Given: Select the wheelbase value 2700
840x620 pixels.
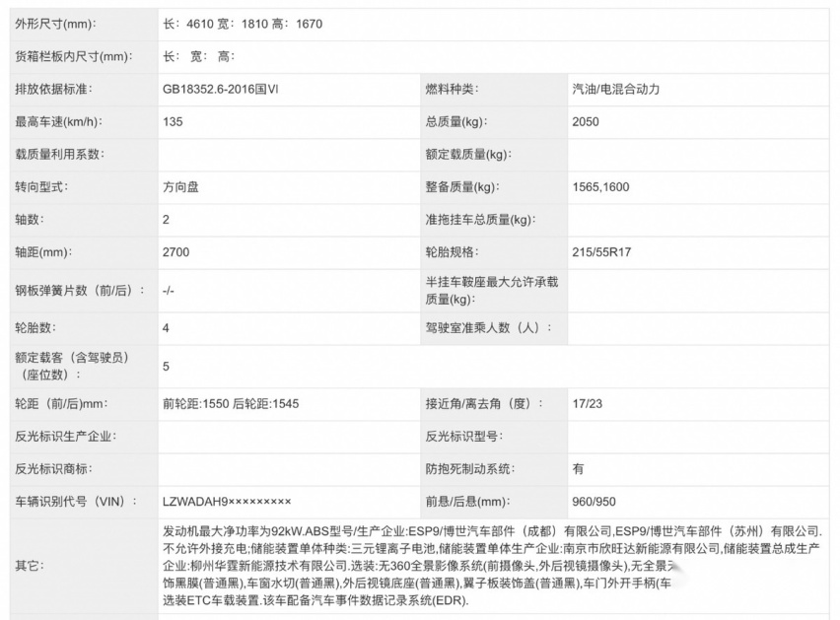Looking at the screenshot, I should pos(176,252).
